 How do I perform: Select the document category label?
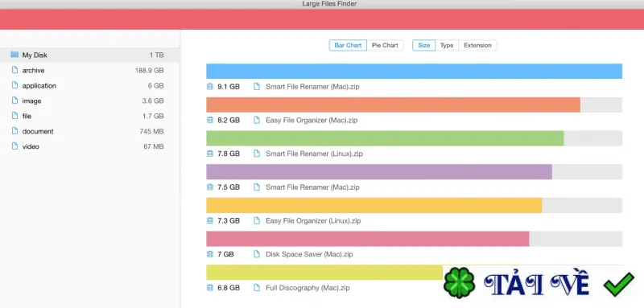(x=38, y=131)
